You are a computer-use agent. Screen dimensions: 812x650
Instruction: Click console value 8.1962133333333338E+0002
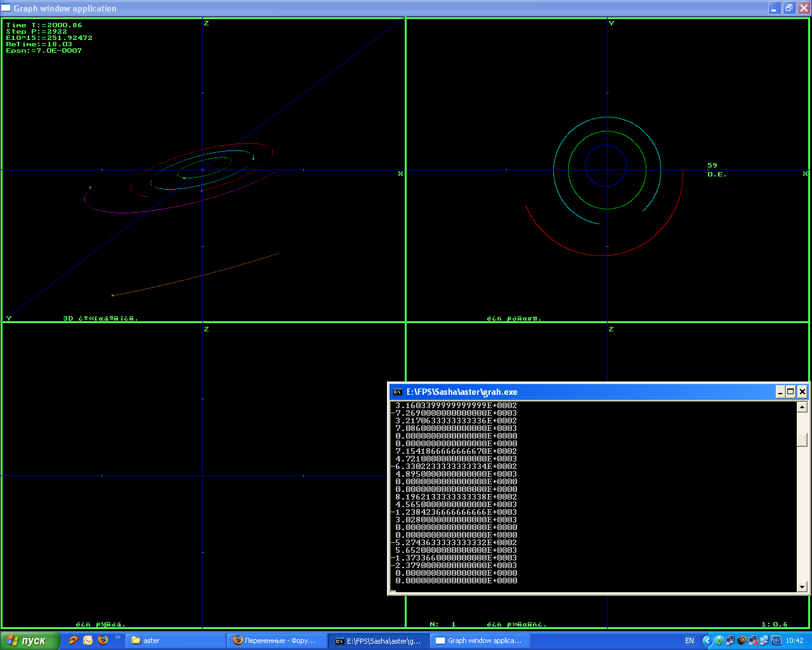[x=456, y=497]
